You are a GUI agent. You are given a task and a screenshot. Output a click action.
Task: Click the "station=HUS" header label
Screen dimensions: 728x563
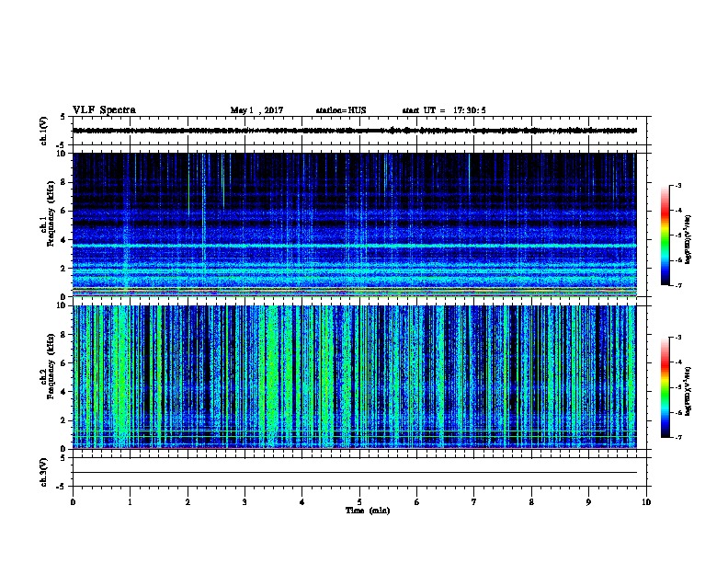point(341,110)
